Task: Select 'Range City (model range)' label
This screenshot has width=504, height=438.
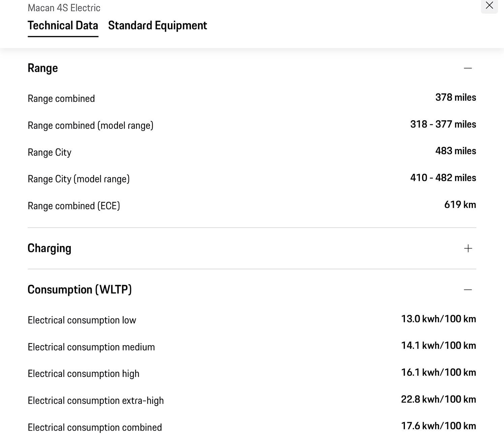Action: coord(79,179)
